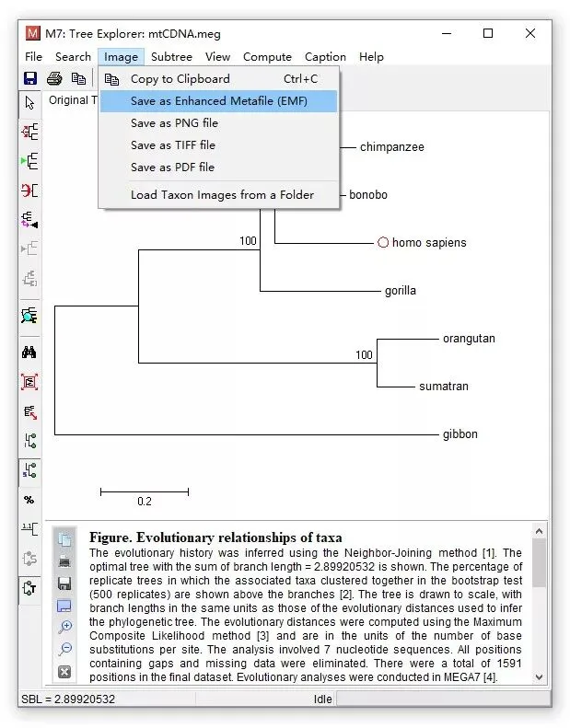Click the binoculars find icon
This screenshot has width=570, height=728.
pos(29,352)
